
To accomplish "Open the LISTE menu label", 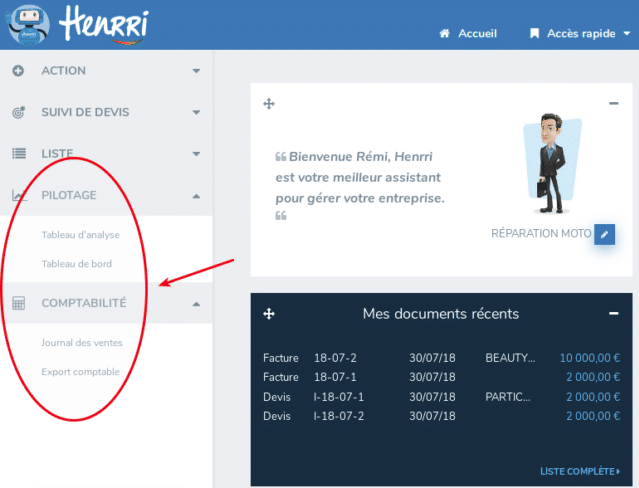I will pos(57,153).
